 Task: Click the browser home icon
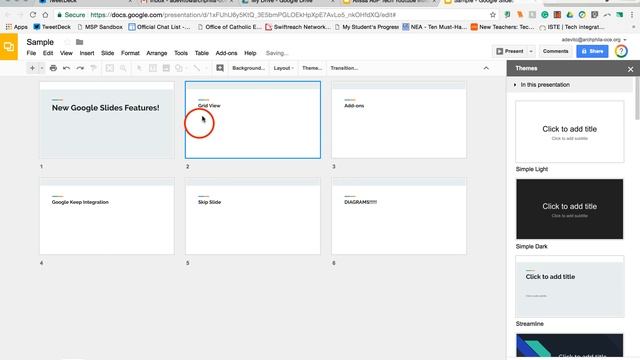pos(45,15)
